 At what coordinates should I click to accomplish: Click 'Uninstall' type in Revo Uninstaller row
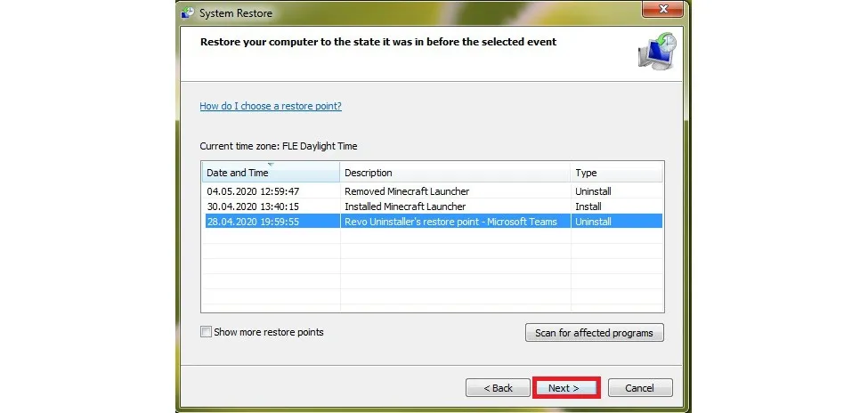click(x=593, y=222)
